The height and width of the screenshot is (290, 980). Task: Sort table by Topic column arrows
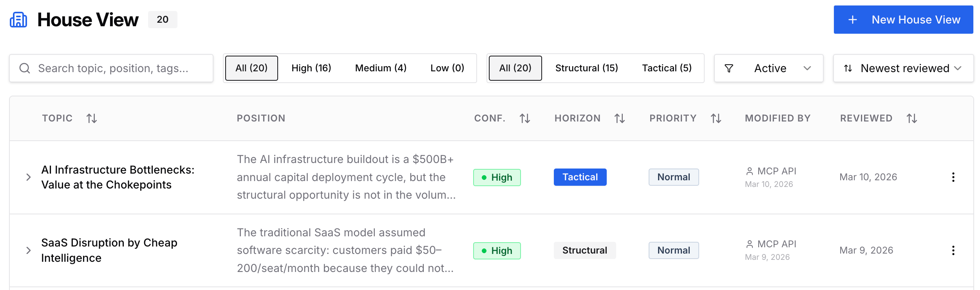(92, 118)
